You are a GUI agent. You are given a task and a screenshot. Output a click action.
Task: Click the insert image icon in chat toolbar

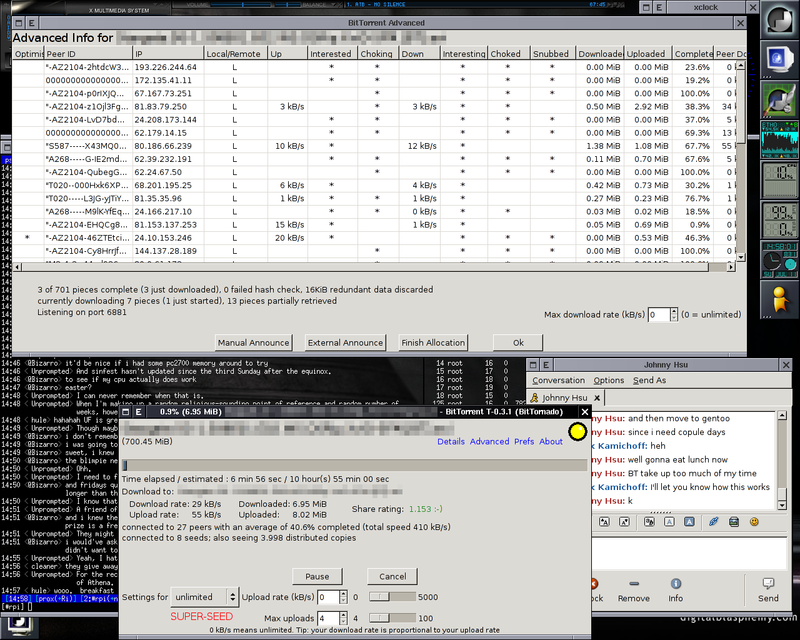pyautogui.click(x=734, y=522)
